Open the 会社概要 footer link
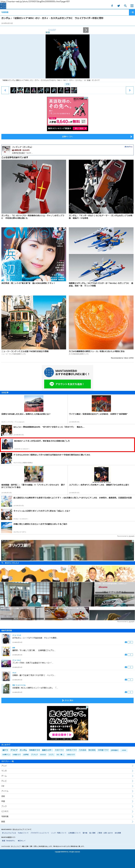The image size is (135, 868). tap(118, 833)
